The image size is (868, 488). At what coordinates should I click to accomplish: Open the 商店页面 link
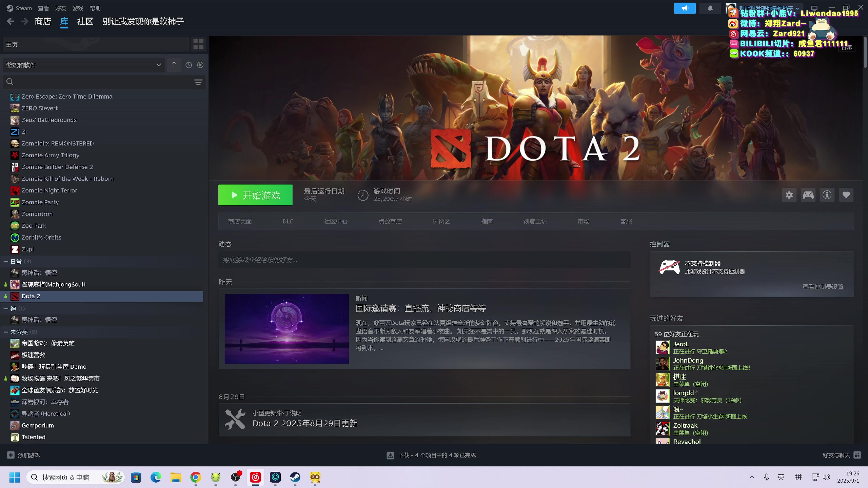point(240,221)
